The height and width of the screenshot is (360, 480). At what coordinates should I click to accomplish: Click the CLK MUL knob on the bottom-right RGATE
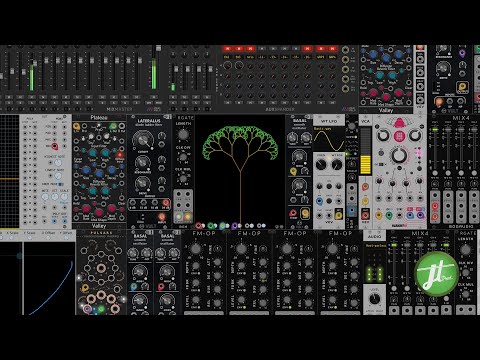click(x=466, y=295)
